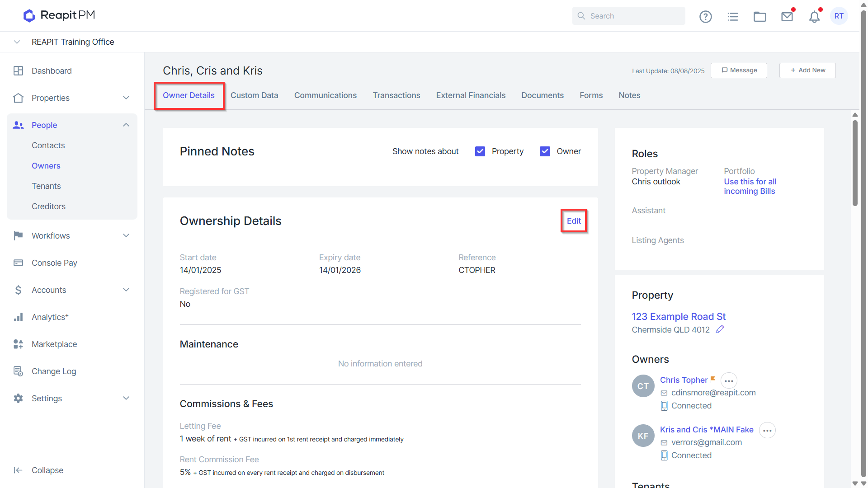Viewport: 868px width, 488px height.
Task: Open the 123 Example Road St link
Action: click(x=678, y=317)
